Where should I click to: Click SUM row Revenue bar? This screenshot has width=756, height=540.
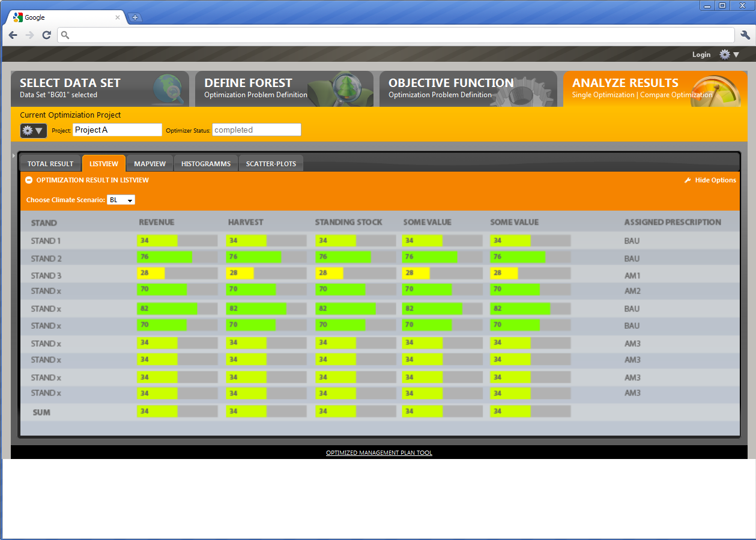click(x=177, y=412)
